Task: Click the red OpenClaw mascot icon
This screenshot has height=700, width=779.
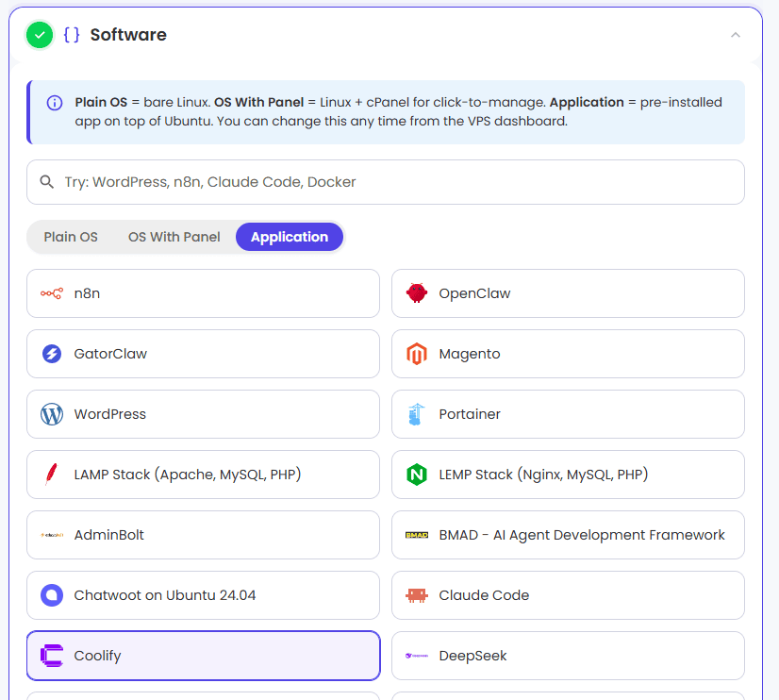Action: point(416,293)
